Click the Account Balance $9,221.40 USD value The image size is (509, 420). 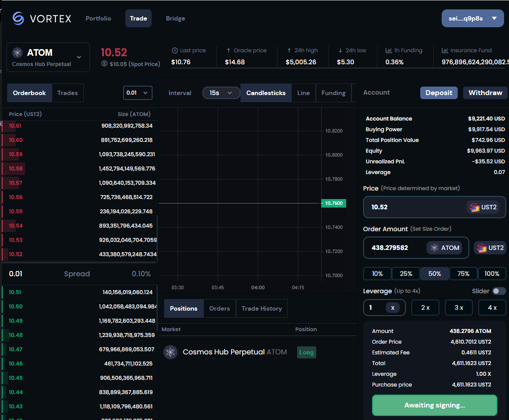486,119
